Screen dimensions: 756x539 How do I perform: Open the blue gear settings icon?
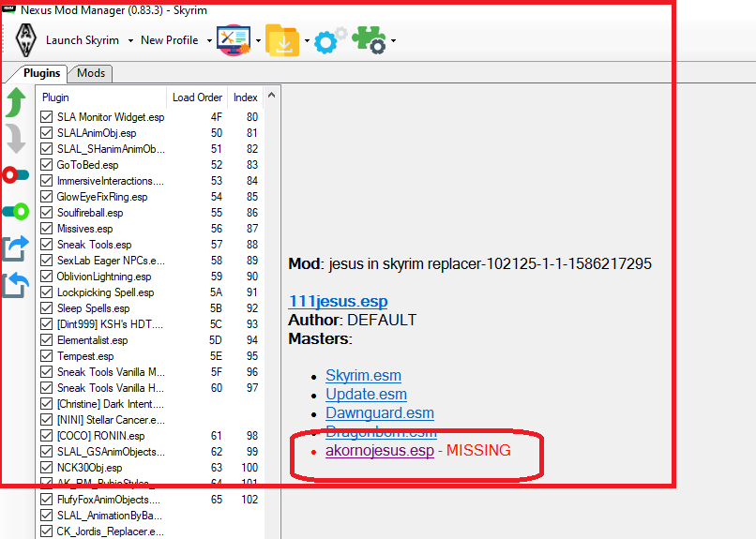[x=330, y=40]
